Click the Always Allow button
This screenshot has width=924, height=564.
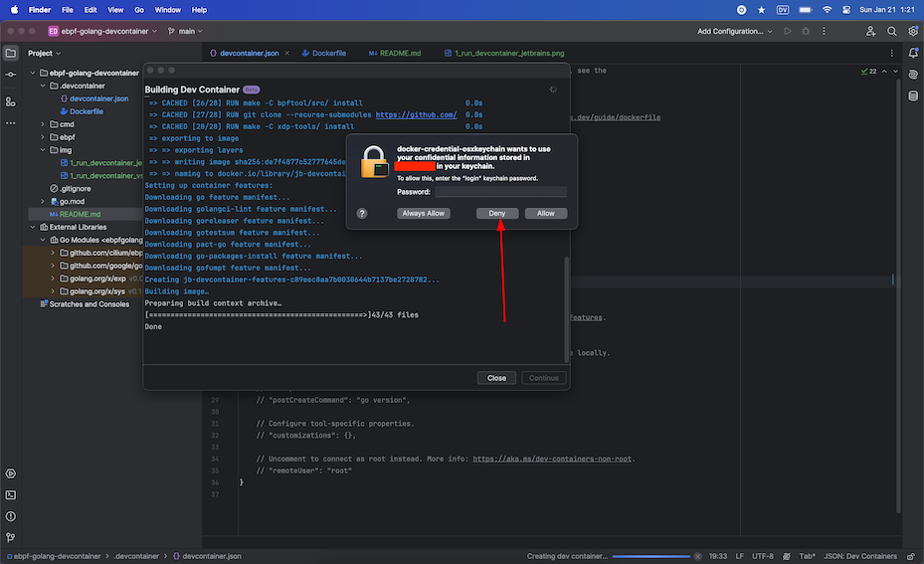(x=423, y=213)
